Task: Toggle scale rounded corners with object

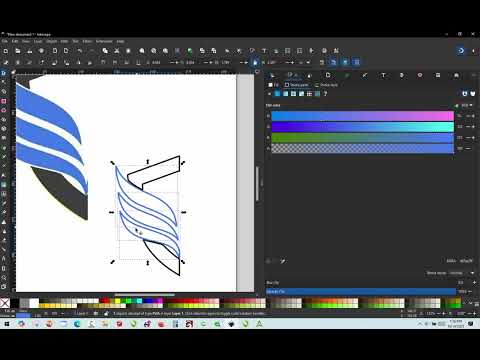Action: point(333,62)
